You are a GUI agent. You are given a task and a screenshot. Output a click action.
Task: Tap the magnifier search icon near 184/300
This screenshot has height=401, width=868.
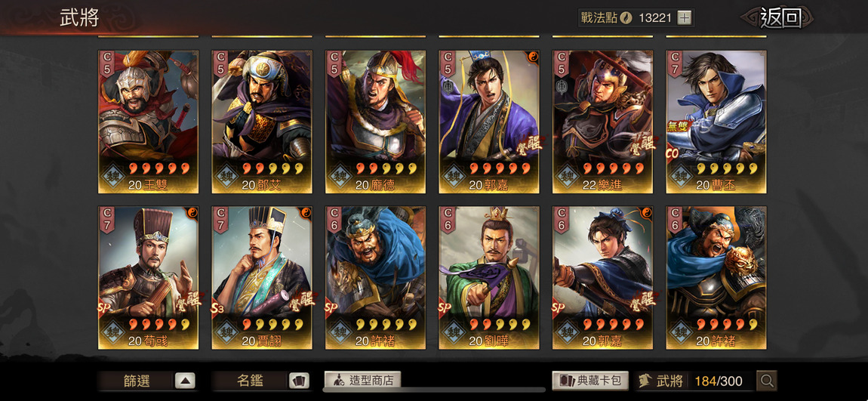pos(767,381)
